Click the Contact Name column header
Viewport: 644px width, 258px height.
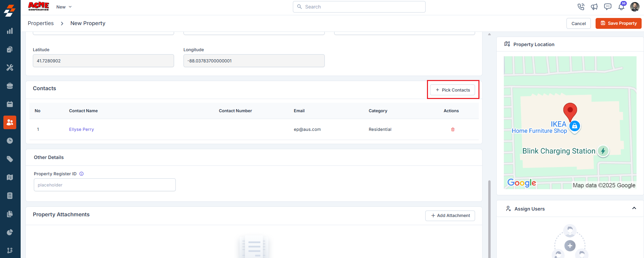coord(83,111)
